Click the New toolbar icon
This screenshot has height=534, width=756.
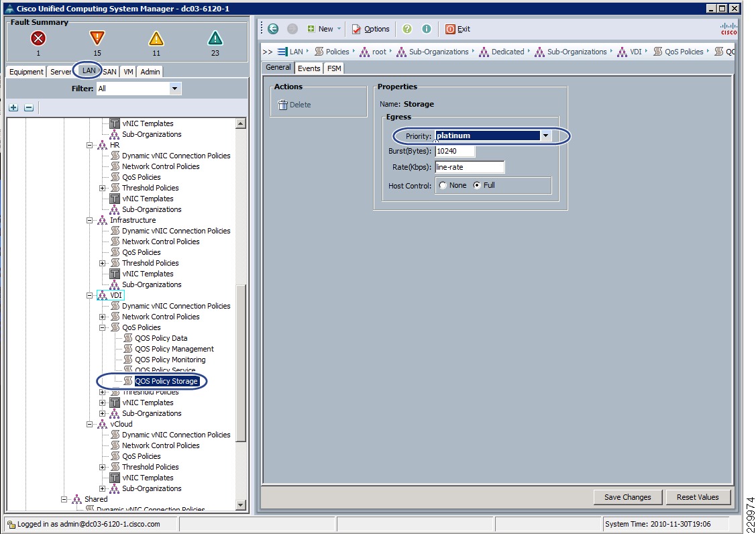point(311,29)
